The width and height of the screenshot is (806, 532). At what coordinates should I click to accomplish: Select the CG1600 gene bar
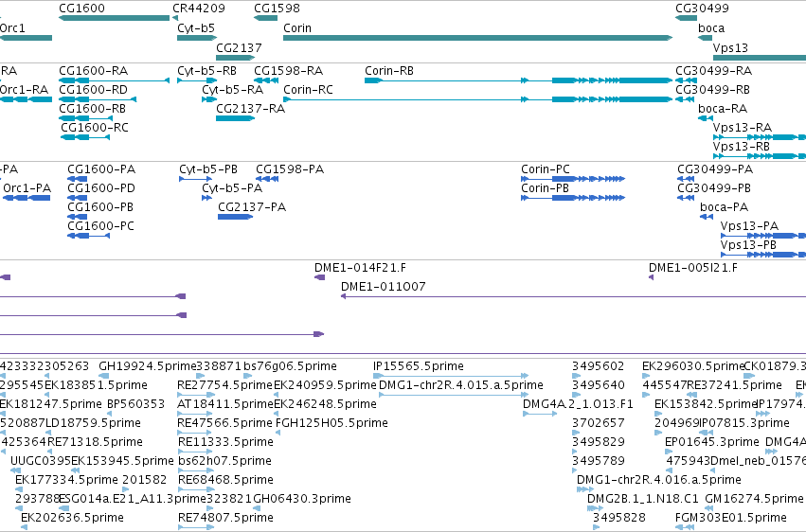(114, 18)
